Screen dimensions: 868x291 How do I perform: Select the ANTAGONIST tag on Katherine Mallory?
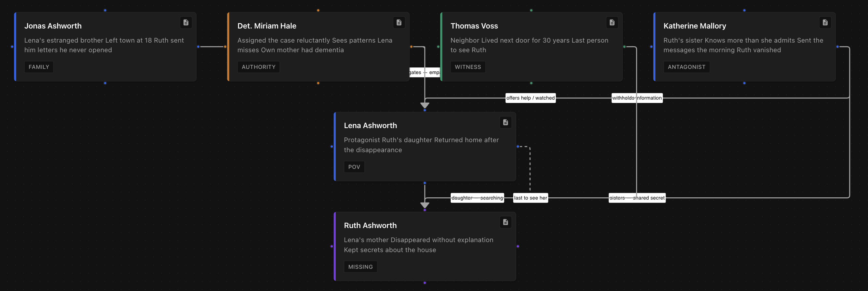(686, 67)
